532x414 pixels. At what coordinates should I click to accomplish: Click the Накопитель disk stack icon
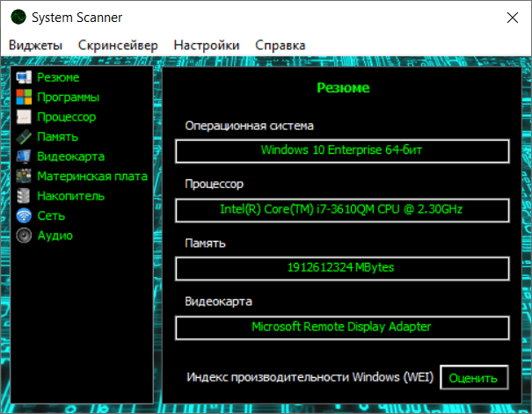pos(24,196)
